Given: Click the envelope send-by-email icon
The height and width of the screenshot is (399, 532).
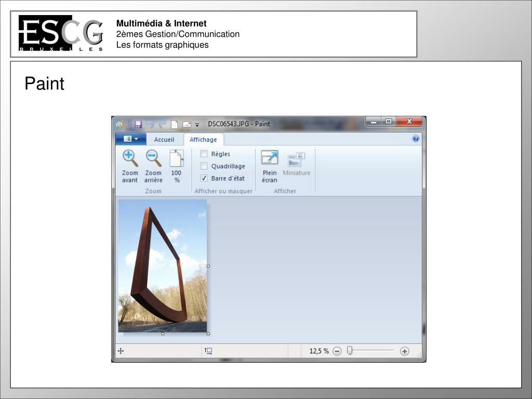Looking at the screenshot, I should click(x=187, y=124).
